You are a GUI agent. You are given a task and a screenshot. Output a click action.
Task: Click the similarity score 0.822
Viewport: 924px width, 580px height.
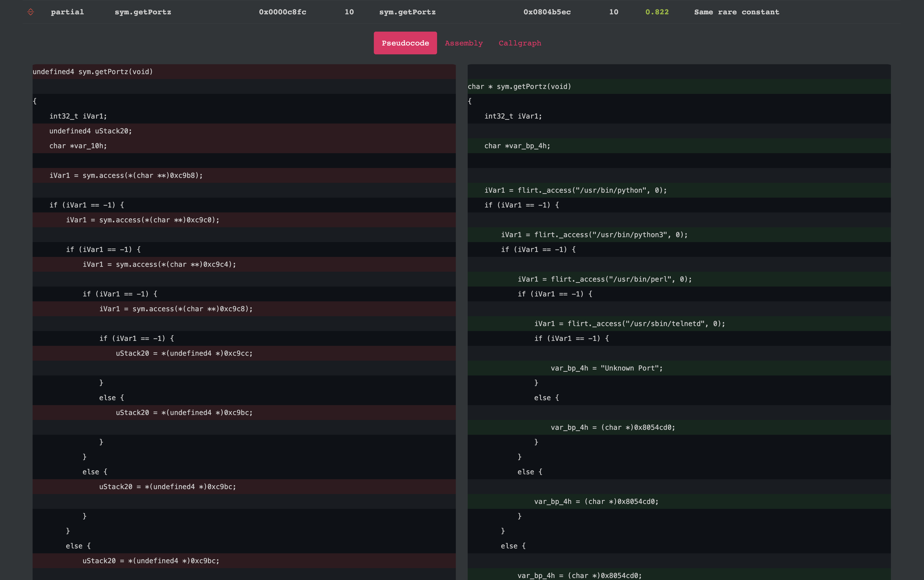(x=657, y=12)
